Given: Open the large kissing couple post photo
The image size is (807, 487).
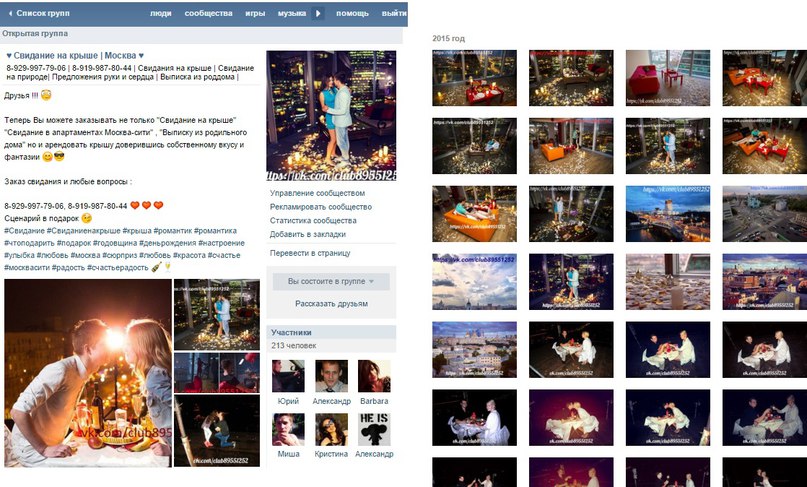Looking at the screenshot, I should [88, 373].
